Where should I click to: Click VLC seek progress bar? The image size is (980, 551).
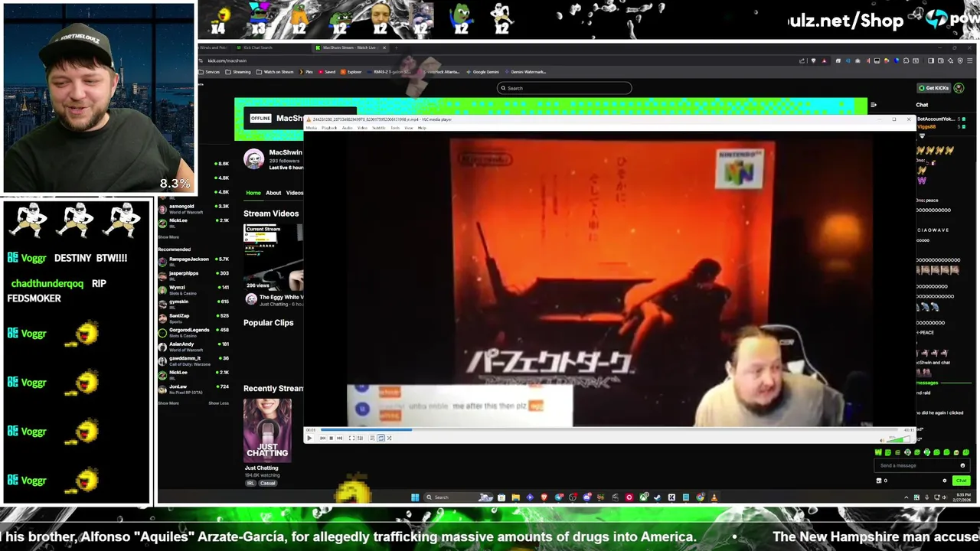[x=609, y=429]
